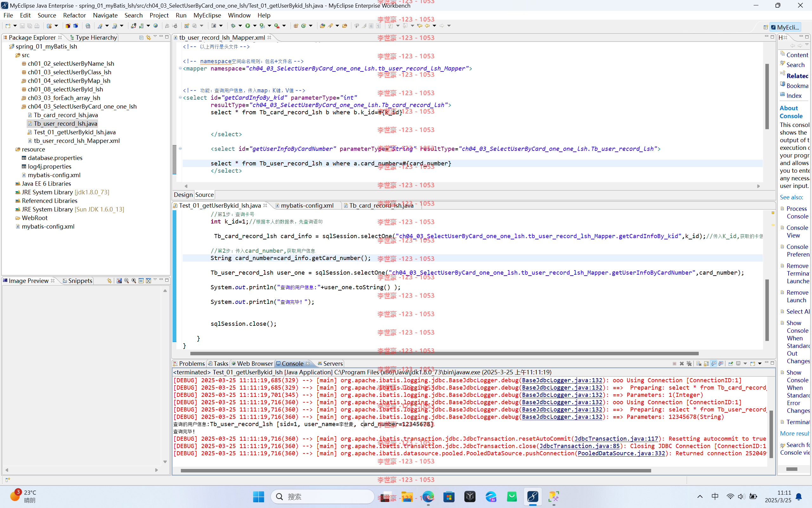Open dropdown arrow next to Run button
Screen dimensions: 812x508
tap(255, 26)
